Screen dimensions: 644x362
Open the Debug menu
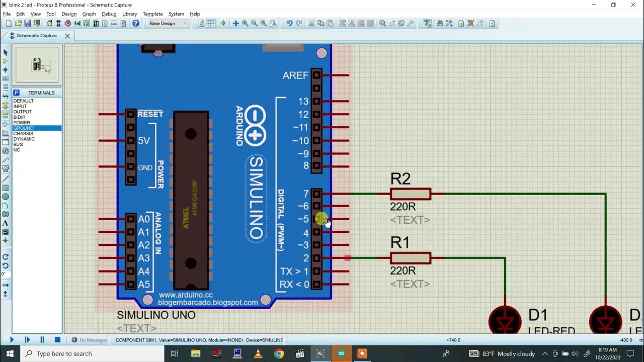point(109,14)
